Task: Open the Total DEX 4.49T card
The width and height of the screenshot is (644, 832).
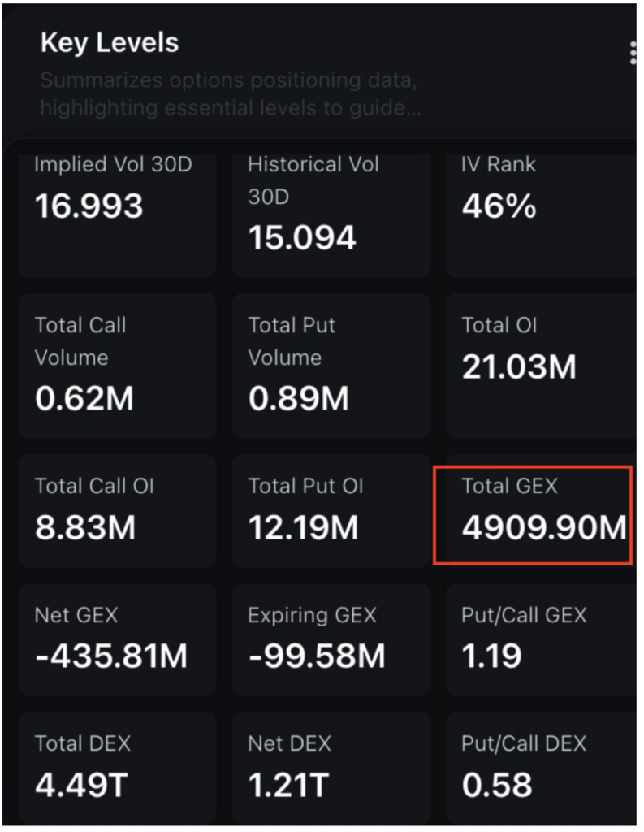Action: 117,769
